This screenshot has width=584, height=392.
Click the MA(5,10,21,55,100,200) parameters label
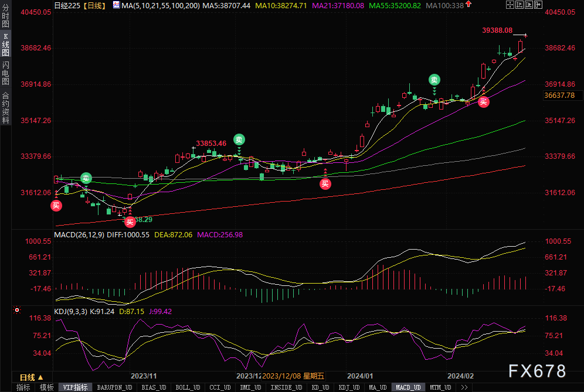(x=161, y=6)
